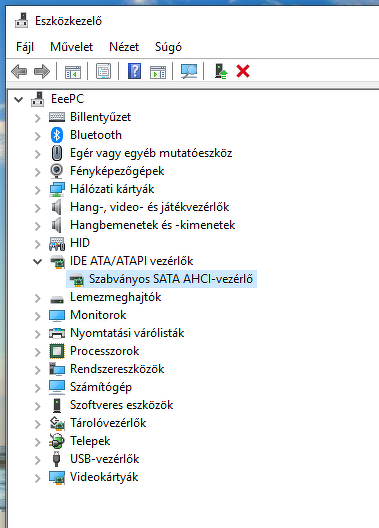Click the Properties toolbar icon
This screenshot has width=379, height=528.
click(103, 71)
